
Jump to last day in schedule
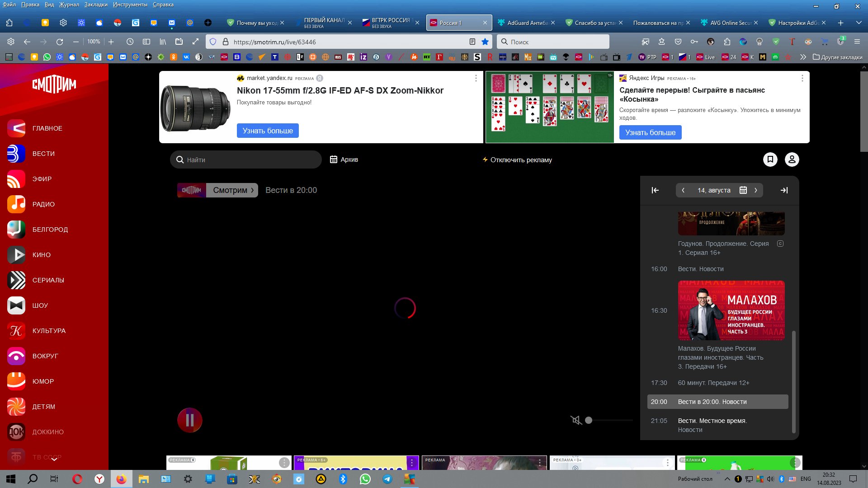[x=784, y=190]
